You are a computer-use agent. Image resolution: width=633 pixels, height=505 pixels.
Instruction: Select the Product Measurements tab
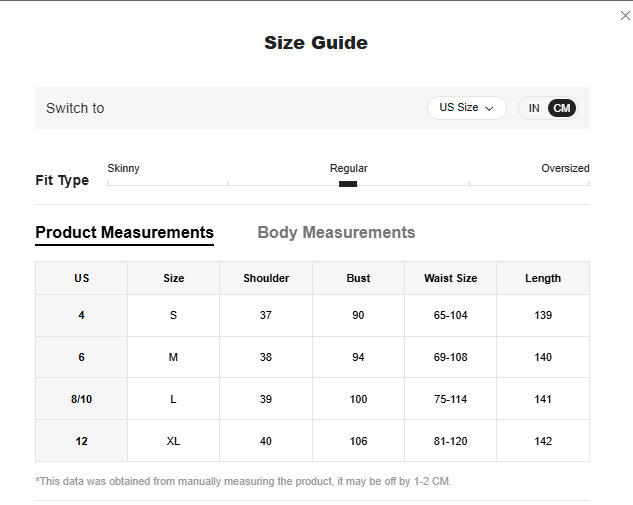pos(124,232)
